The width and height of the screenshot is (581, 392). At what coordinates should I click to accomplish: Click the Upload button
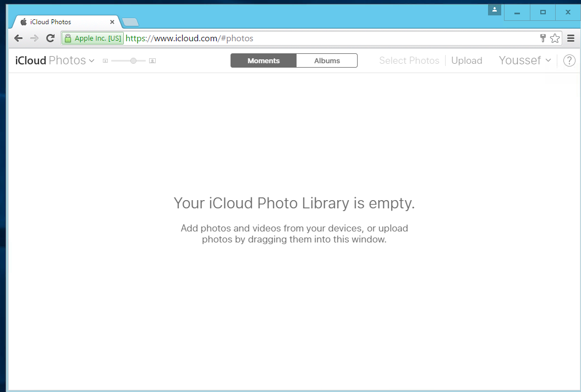tap(467, 60)
